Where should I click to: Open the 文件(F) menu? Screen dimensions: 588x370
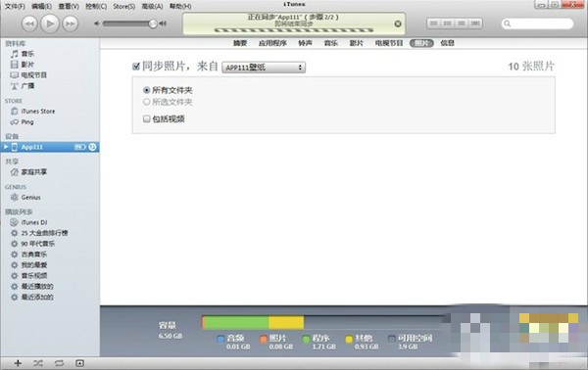(15, 7)
